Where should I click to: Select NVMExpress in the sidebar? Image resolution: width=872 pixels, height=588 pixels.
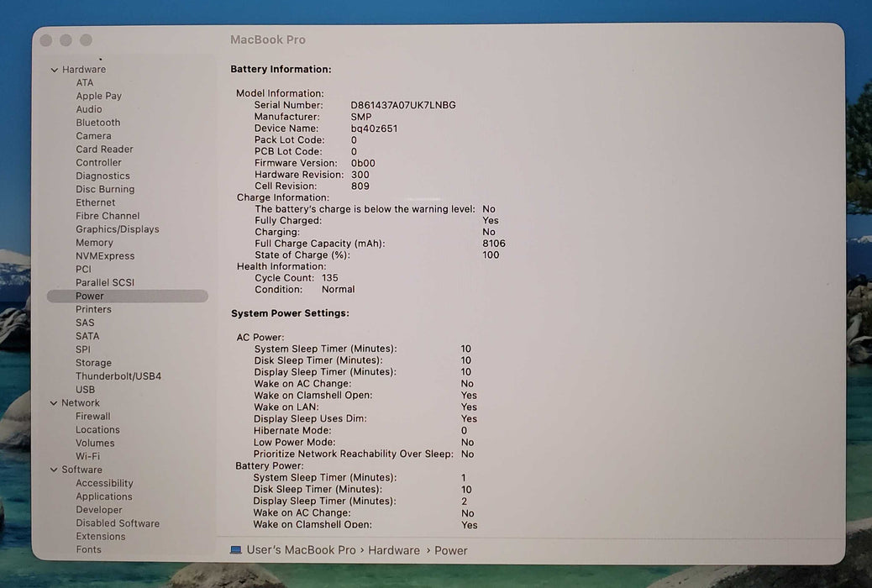(x=105, y=256)
